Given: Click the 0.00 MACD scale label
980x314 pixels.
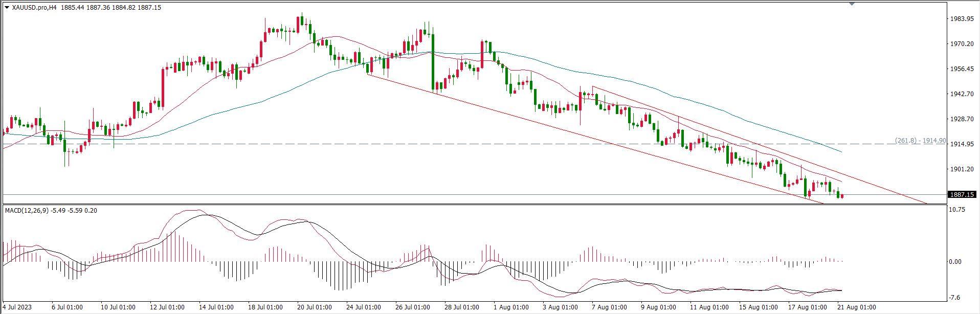Looking at the screenshot, I should pos(955,262).
